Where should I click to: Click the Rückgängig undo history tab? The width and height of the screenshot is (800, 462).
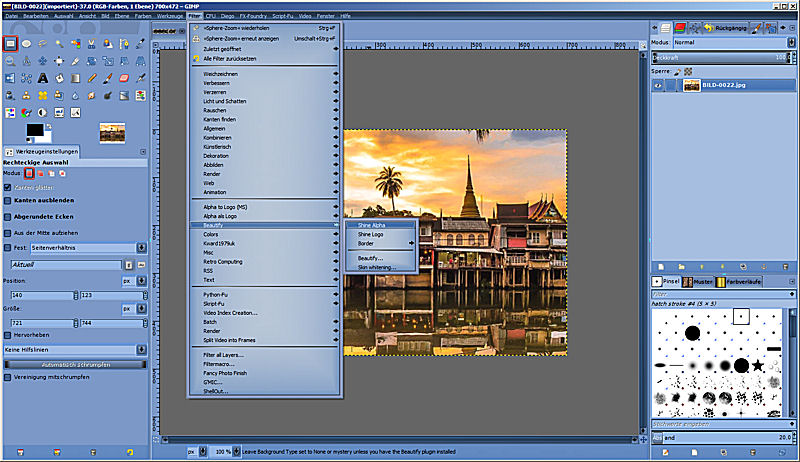click(726, 28)
